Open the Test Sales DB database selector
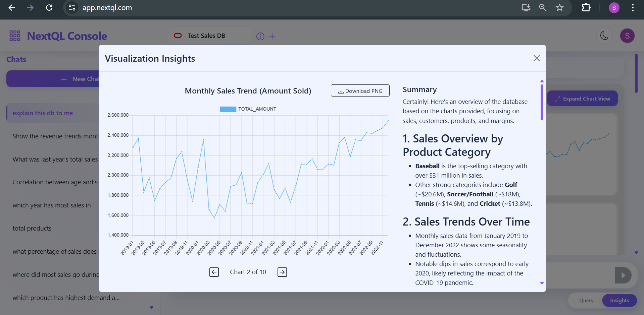The height and width of the screenshot is (315, 644). pyautogui.click(x=210, y=35)
